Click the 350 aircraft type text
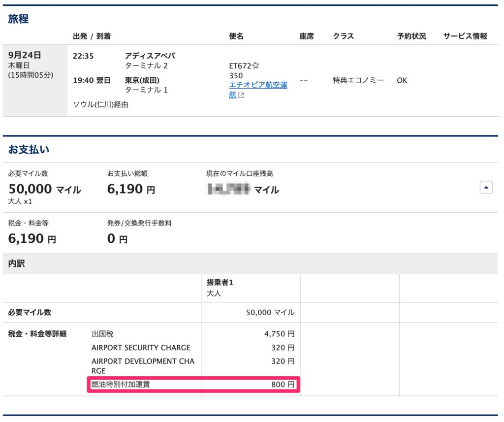The width and height of the screenshot is (504, 422). click(236, 76)
